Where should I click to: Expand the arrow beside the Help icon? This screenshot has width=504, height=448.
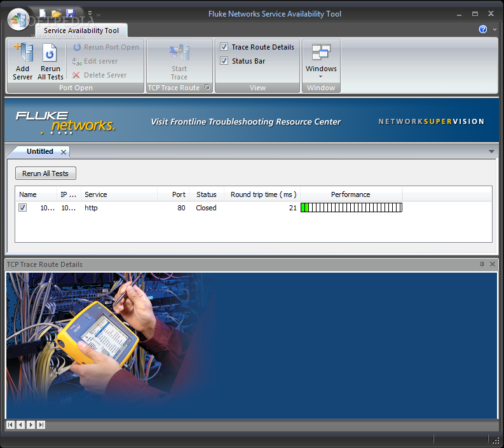coord(494,30)
